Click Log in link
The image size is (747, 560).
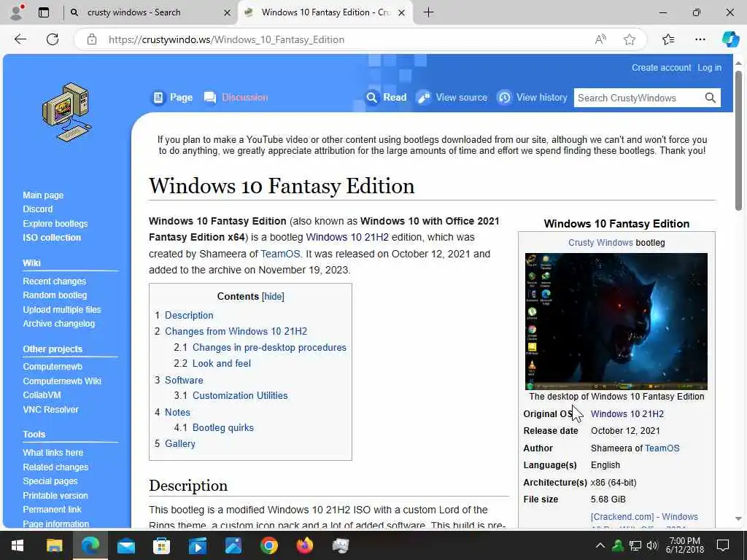(x=709, y=68)
